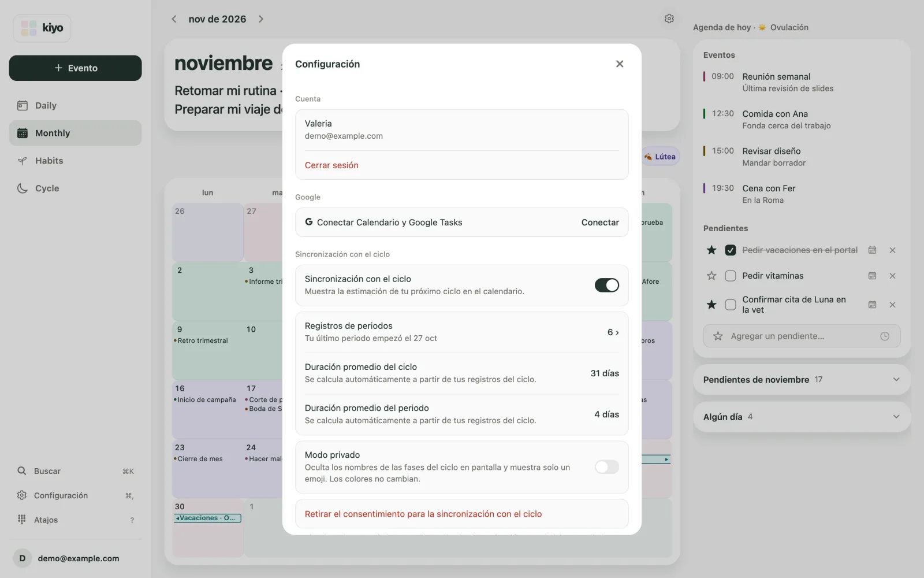Open Reunión semanal event
924x578 pixels.
(x=802, y=82)
